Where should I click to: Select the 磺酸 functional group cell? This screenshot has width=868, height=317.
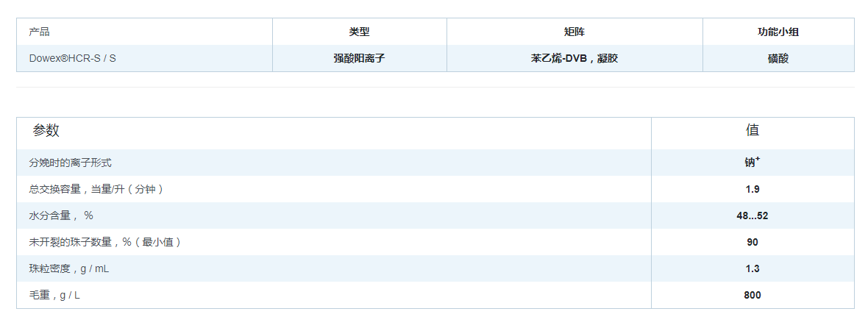[x=778, y=58]
